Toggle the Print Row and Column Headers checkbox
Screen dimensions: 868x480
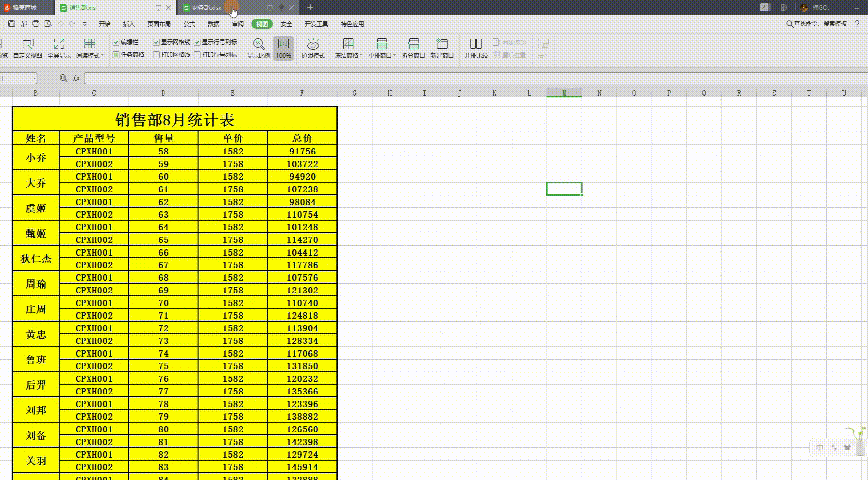[197, 55]
